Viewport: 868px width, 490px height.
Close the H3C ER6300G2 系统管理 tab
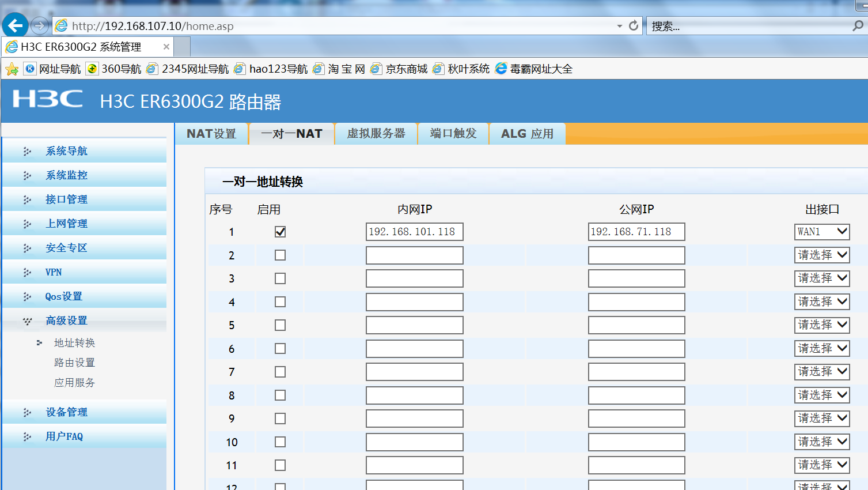[x=166, y=47]
